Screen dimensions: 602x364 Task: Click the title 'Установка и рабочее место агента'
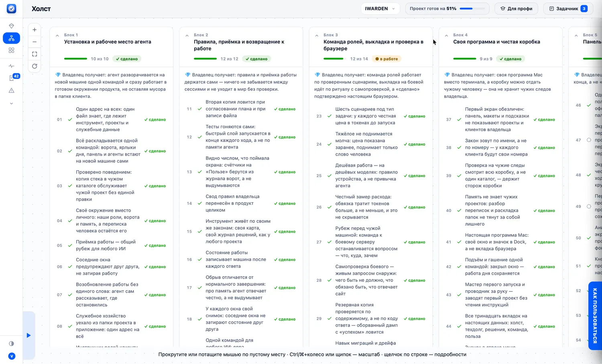(x=108, y=42)
